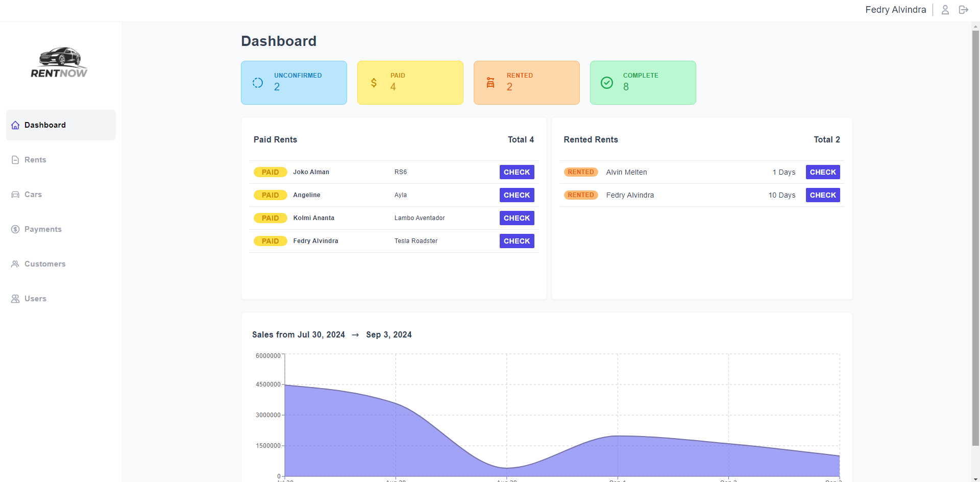Click the 'Total 4' text in Paid Rents
Image resolution: width=980 pixels, height=482 pixels.
click(521, 139)
